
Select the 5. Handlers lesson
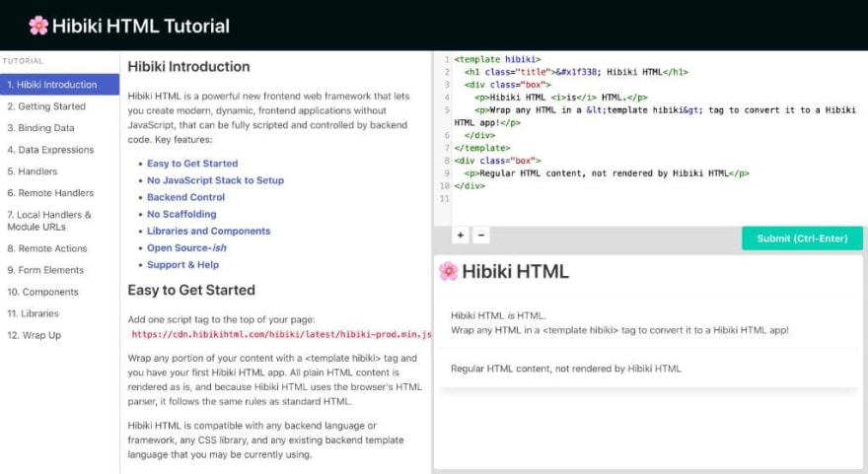tap(33, 171)
